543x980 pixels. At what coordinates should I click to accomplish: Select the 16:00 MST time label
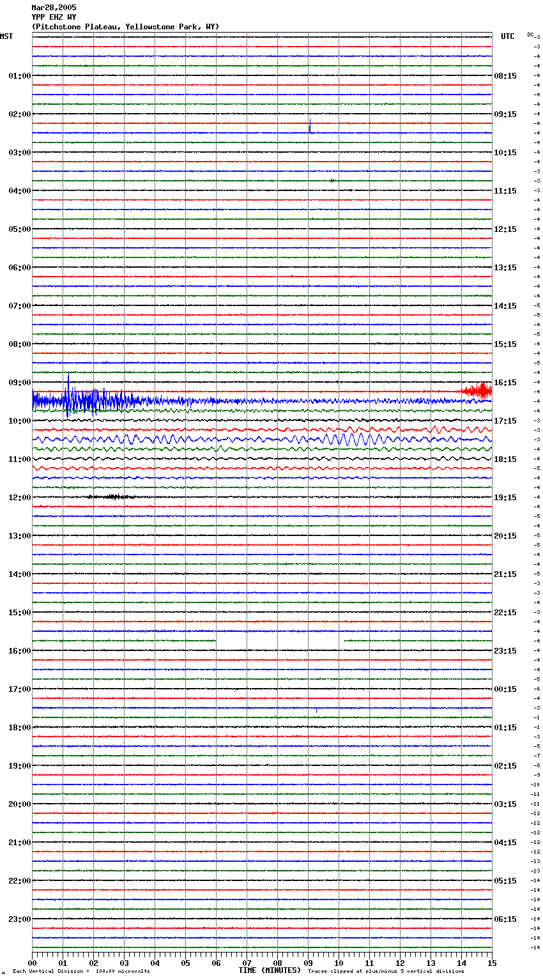(x=19, y=651)
